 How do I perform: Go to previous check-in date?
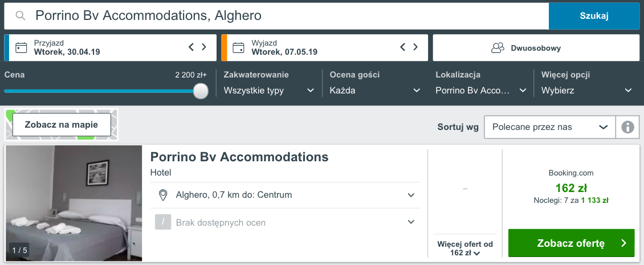click(191, 47)
